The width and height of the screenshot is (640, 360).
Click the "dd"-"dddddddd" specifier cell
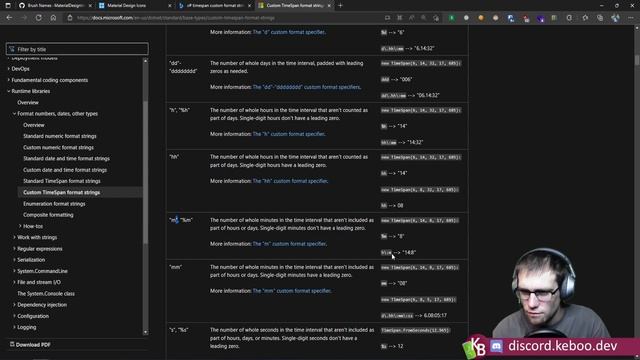pos(183,67)
